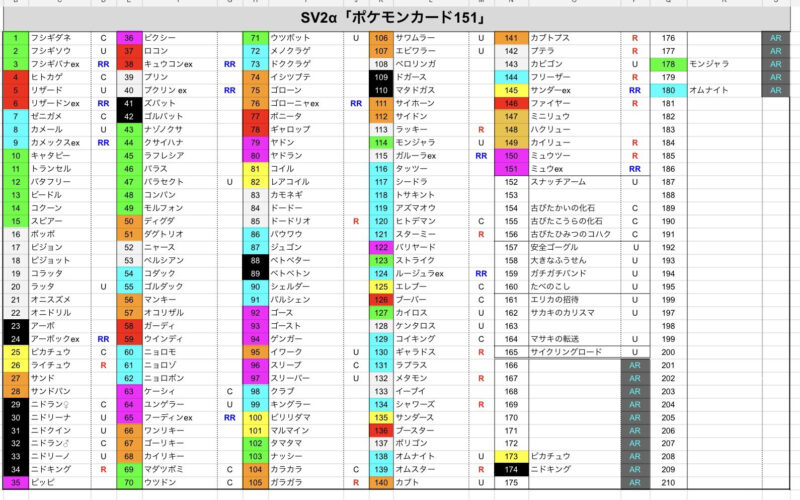Click the アーボックex cell
The height and width of the screenshot is (500, 800).
pyautogui.click(x=60, y=339)
